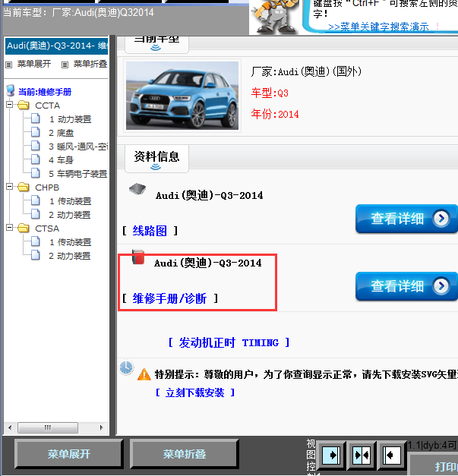This screenshot has height=476, width=458.
Task: Open '发动机正时 TIMING' link
Action: click(229, 342)
